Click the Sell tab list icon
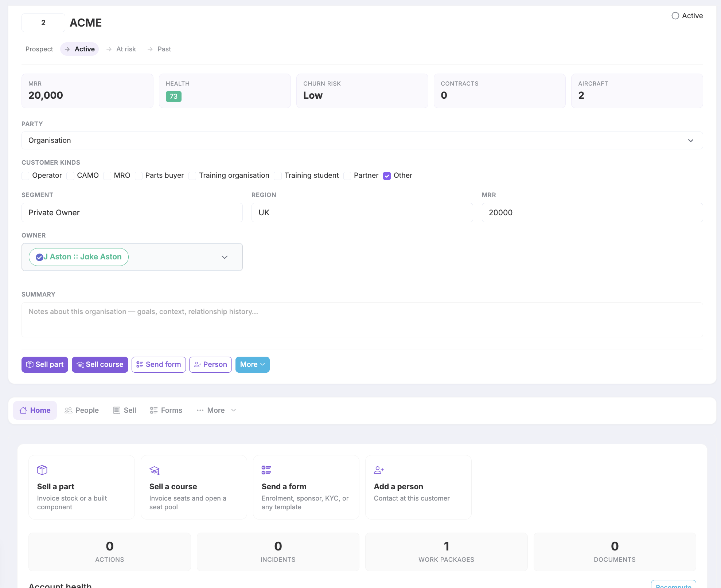 [117, 410]
